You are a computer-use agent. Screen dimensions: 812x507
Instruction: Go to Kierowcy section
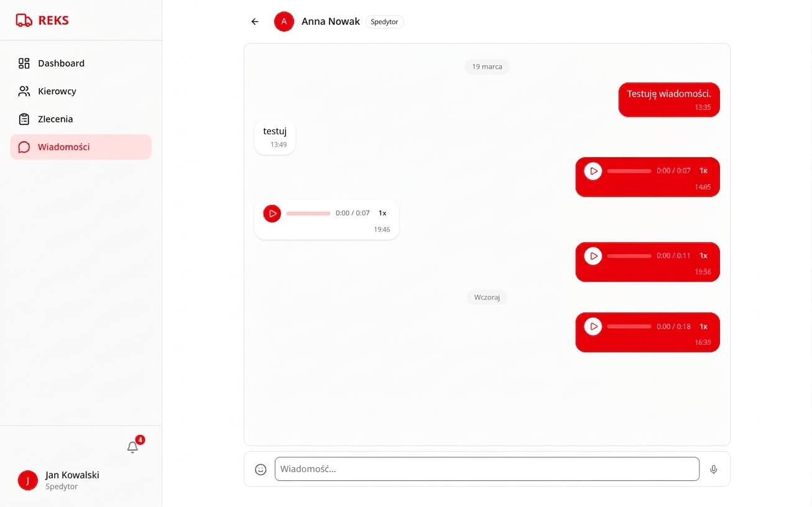point(81,91)
